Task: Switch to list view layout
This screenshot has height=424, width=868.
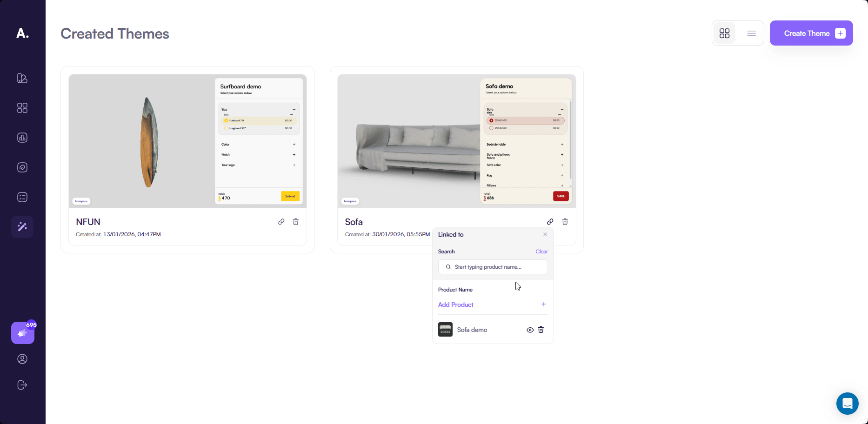Action: 751,33
